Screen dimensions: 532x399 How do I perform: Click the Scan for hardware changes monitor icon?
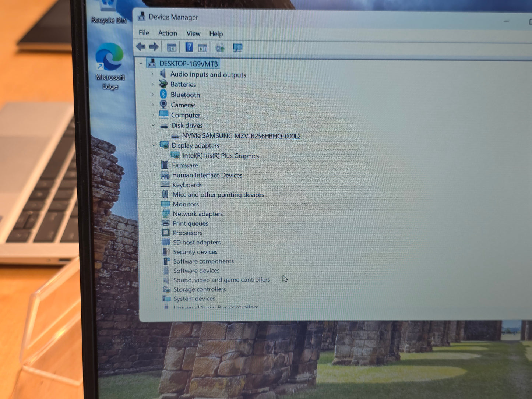(x=237, y=47)
